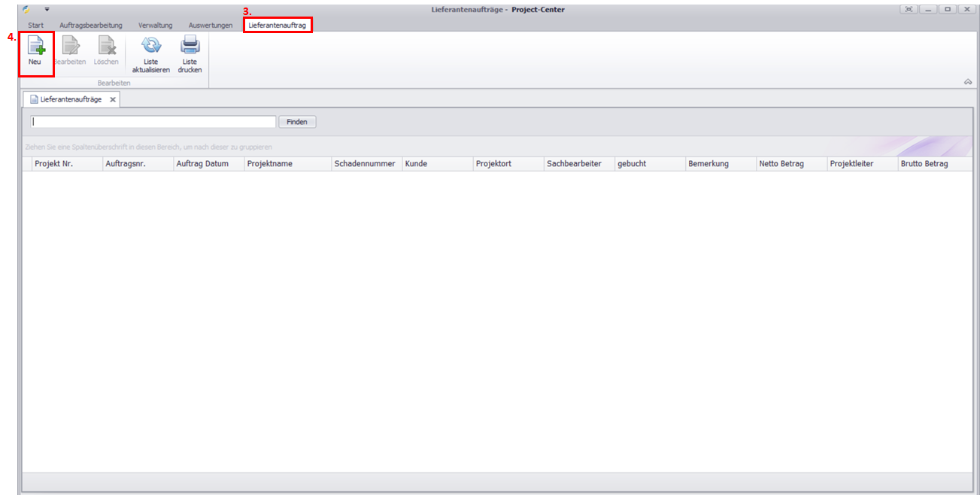980x495 pixels.
Task: Open the quick access toolbar dropdown arrow
Action: (47, 10)
